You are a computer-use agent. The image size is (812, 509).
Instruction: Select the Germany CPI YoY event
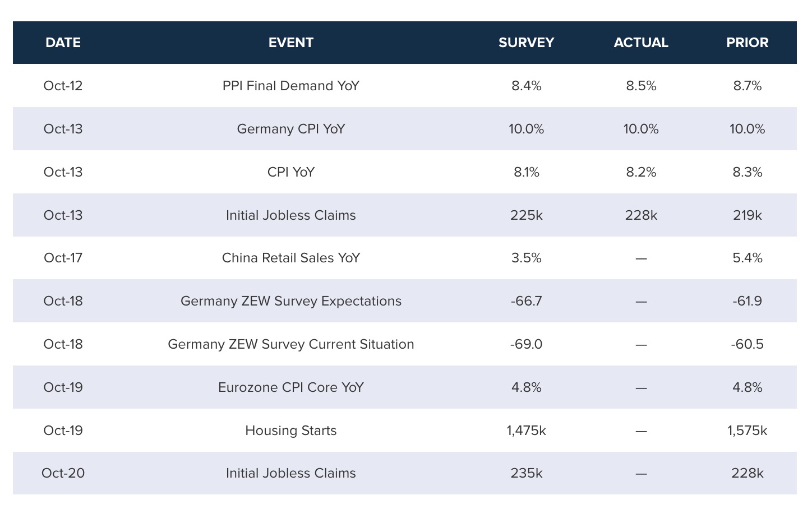(290, 129)
